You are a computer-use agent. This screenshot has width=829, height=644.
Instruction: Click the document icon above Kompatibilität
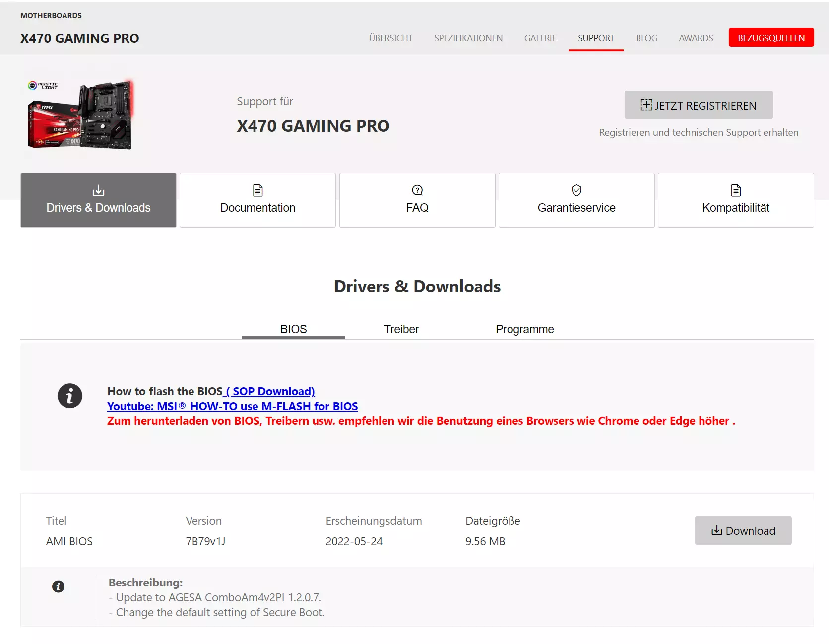(x=736, y=190)
